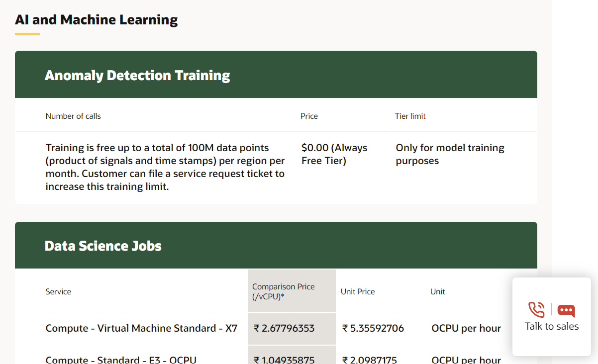Click the $0.00 (Always Free Tier) price text
The height and width of the screenshot is (364, 598).
[334, 154]
